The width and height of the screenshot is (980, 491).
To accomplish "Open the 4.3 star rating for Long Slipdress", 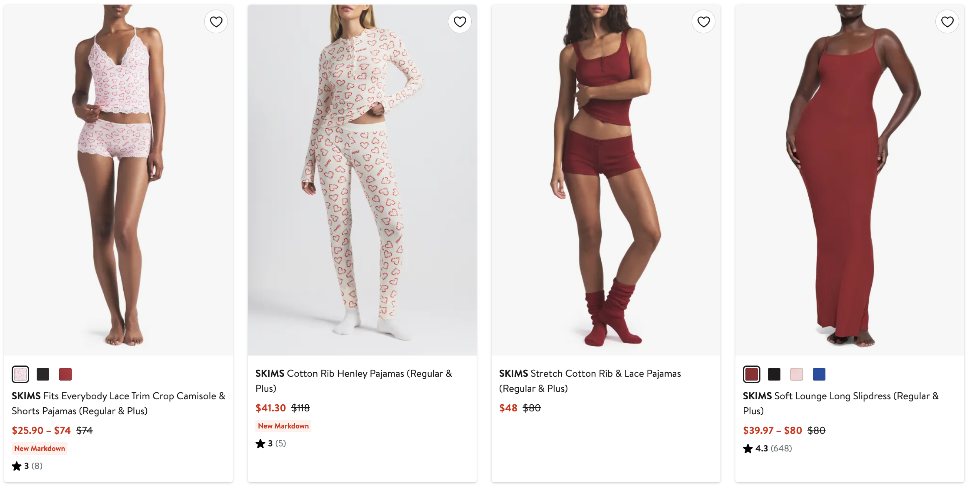I will pyautogui.click(x=767, y=448).
